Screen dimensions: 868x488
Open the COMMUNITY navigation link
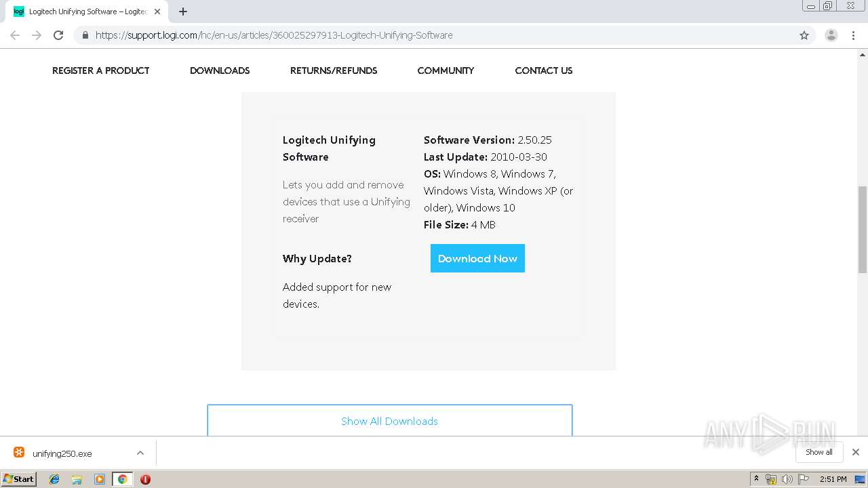[446, 70]
